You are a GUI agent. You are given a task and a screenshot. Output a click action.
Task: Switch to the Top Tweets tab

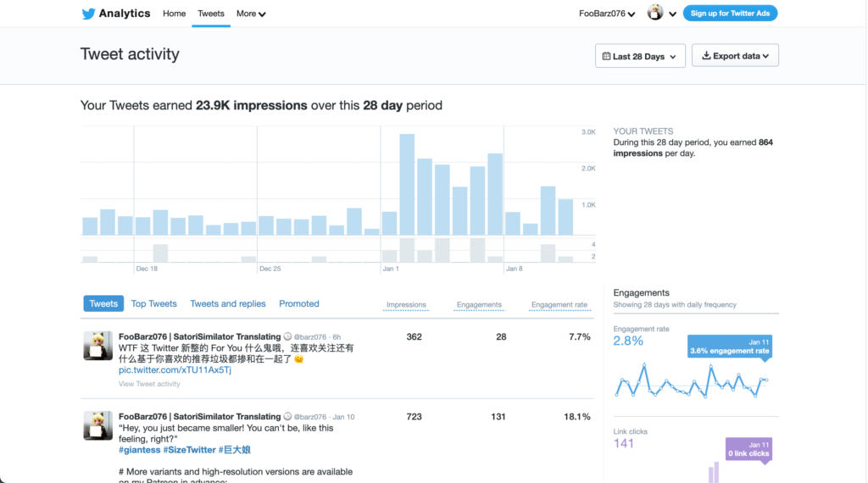click(x=153, y=303)
